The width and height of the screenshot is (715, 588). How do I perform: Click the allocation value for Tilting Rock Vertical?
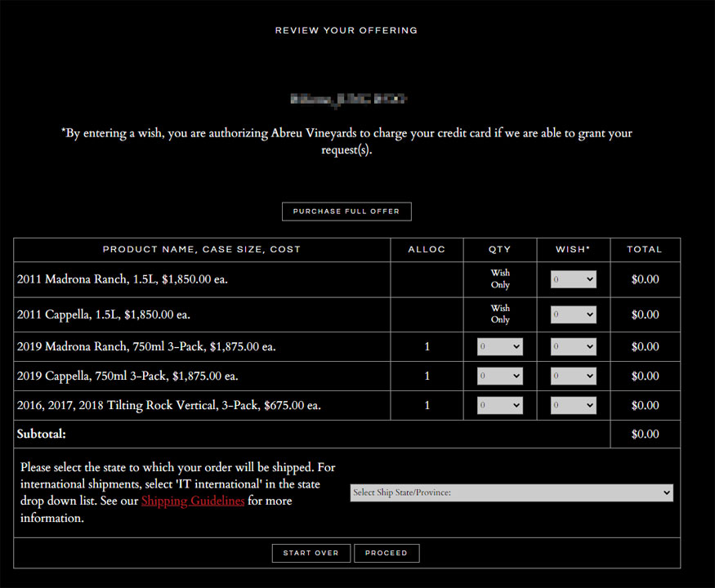pos(427,405)
